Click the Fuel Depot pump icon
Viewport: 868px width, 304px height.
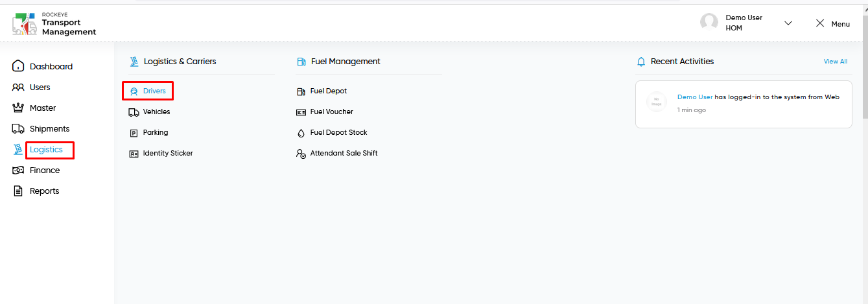tap(301, 91)
